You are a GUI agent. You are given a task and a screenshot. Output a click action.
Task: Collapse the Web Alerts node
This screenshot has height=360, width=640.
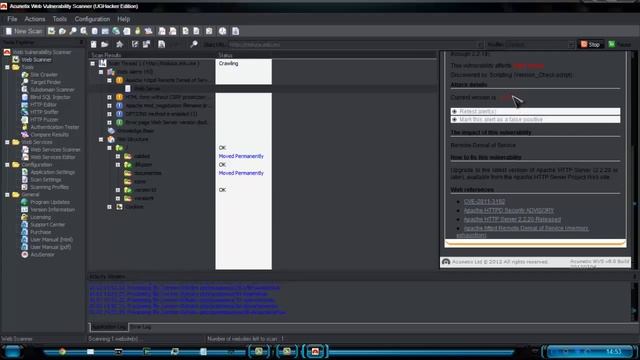coord(101,72)
